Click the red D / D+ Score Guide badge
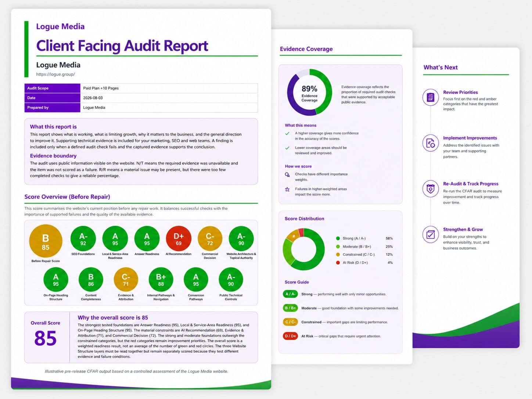532x399 pixels. point(290,336)
